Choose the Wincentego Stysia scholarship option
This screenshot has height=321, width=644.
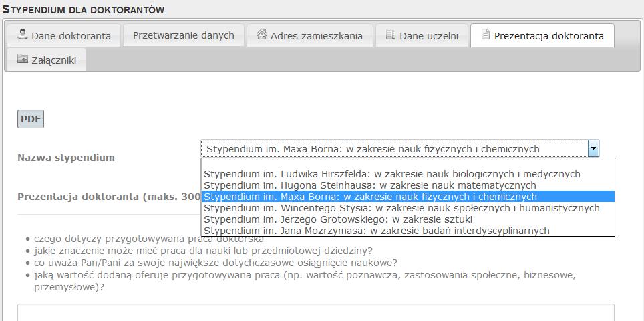[x=408, y=208]
